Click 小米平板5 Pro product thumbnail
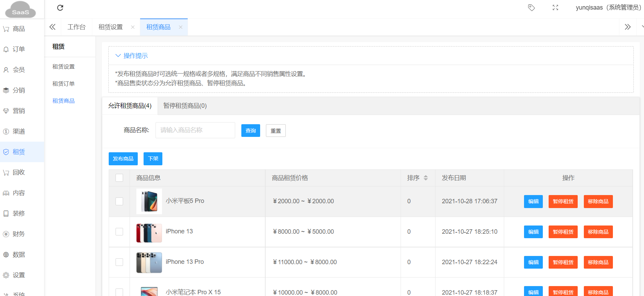The image size is (644, 296). click(149, 202)
